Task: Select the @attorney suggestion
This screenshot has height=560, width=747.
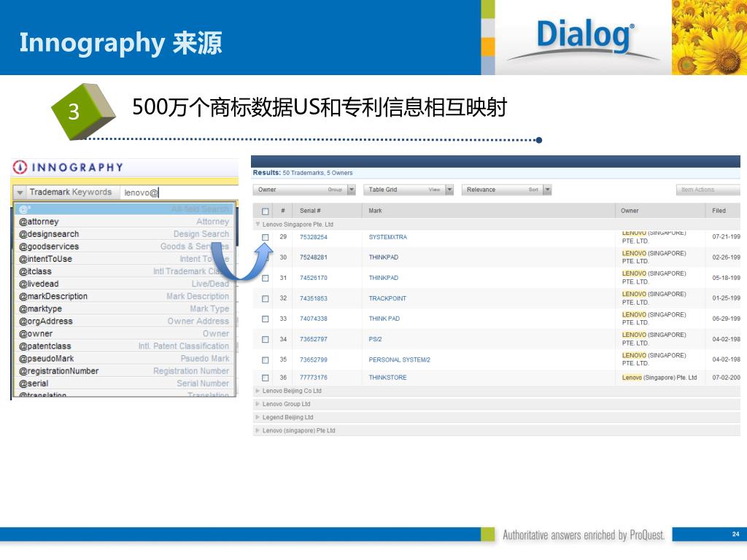Action: click(x=124, y=222)
